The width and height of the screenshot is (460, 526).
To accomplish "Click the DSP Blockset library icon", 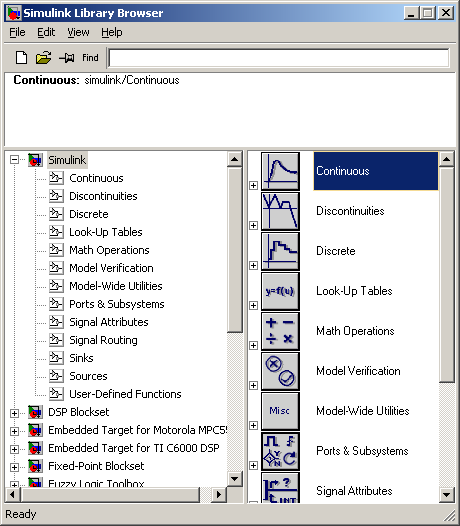I will pos(35,412).
